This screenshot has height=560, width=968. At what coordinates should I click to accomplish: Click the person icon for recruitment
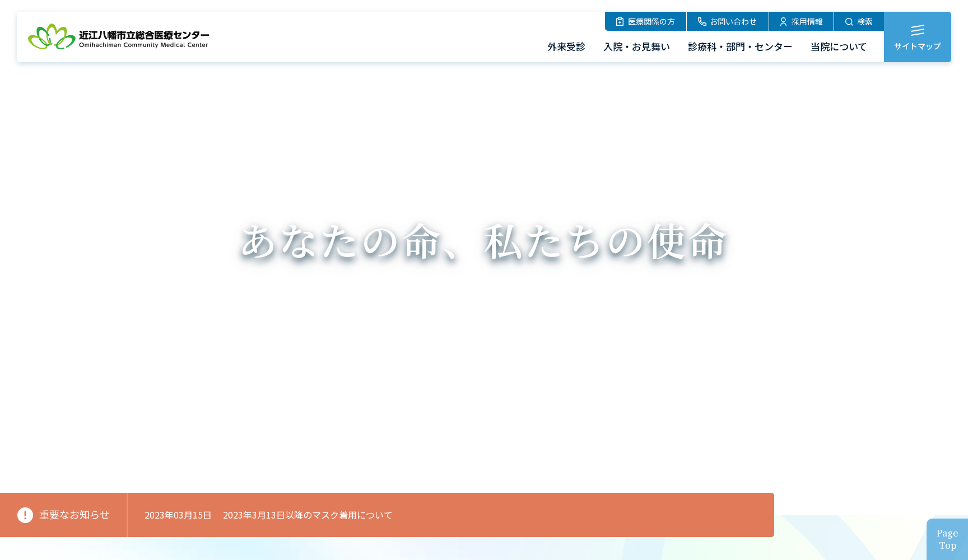[783, 22]
